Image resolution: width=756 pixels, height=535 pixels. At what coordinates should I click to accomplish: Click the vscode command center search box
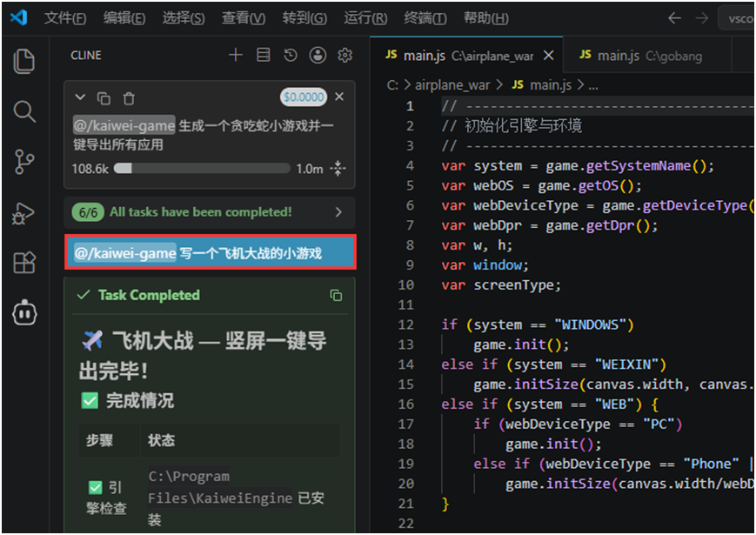tap(737, 18)
